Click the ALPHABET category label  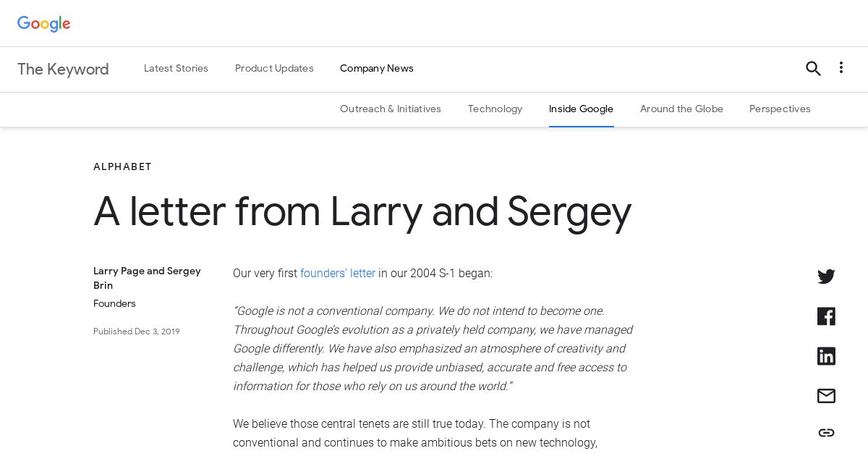tap(123, 166)
